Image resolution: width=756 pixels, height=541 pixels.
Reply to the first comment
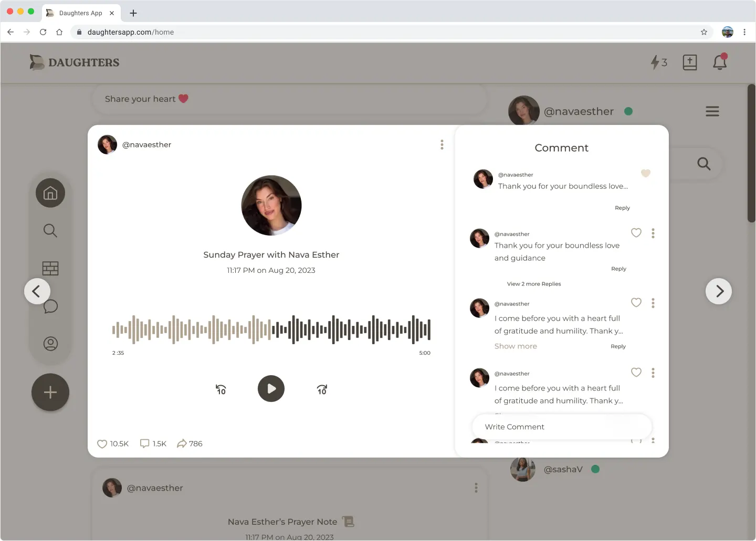click(x=622, y=208)
